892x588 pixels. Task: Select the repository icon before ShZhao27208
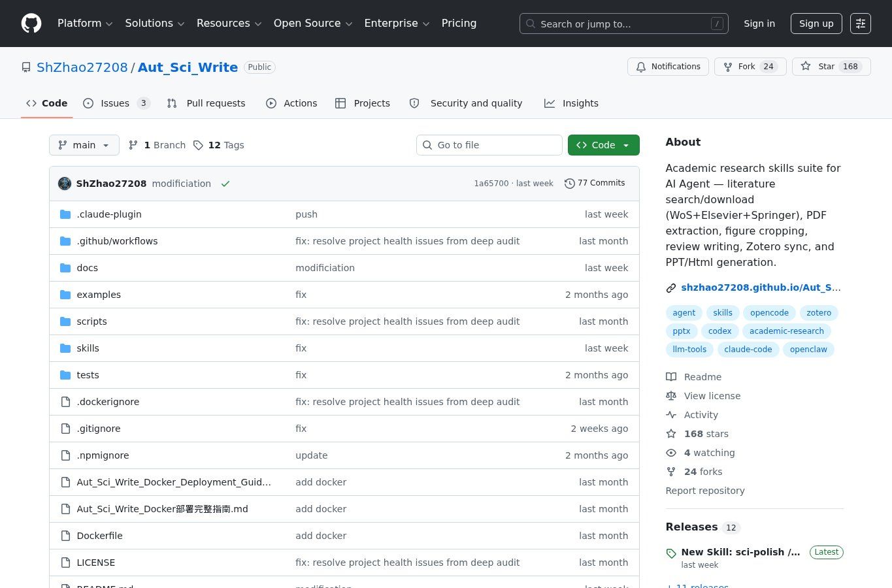coord(26,67)
